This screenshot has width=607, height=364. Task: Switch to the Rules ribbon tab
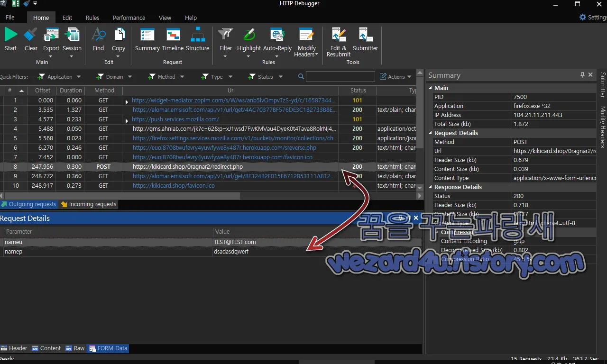pyautogui.click(x=92, y=18)
